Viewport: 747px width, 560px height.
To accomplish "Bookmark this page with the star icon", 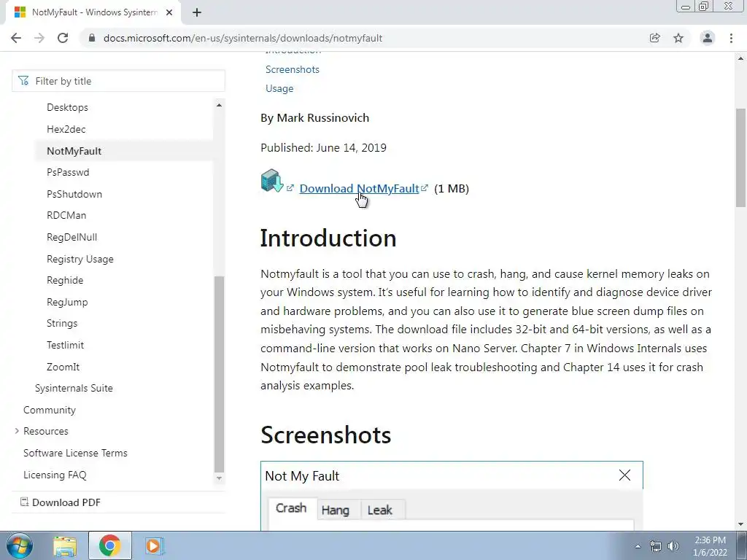I will (x=678, y=38).
